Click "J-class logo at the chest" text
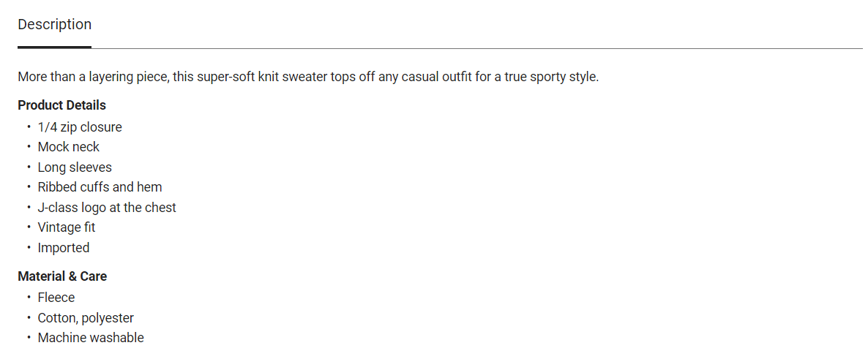This screenshot has width=868, height=359. click(x=107, y=208)
